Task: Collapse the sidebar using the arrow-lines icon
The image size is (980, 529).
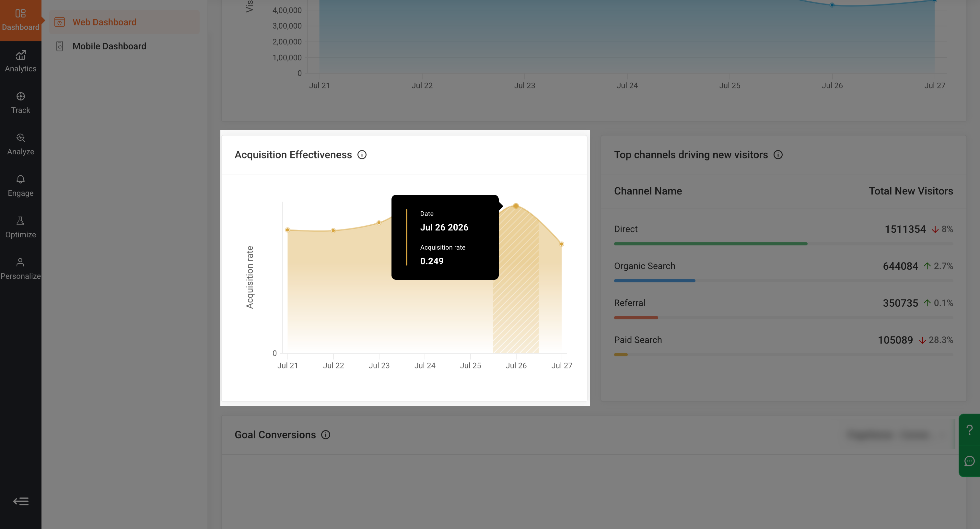Action: click(21, 501)
